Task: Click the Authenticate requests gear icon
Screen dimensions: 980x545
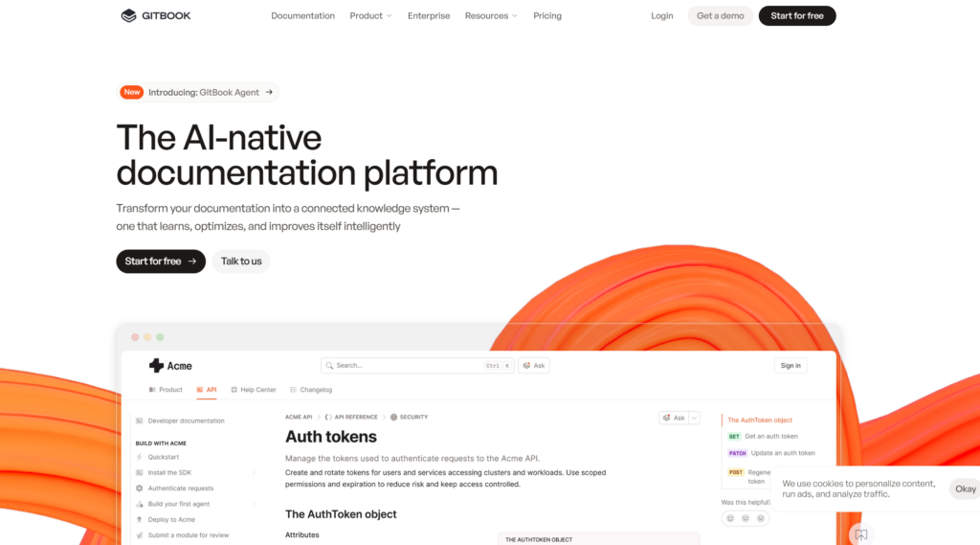Action: [x=140, y=488]
